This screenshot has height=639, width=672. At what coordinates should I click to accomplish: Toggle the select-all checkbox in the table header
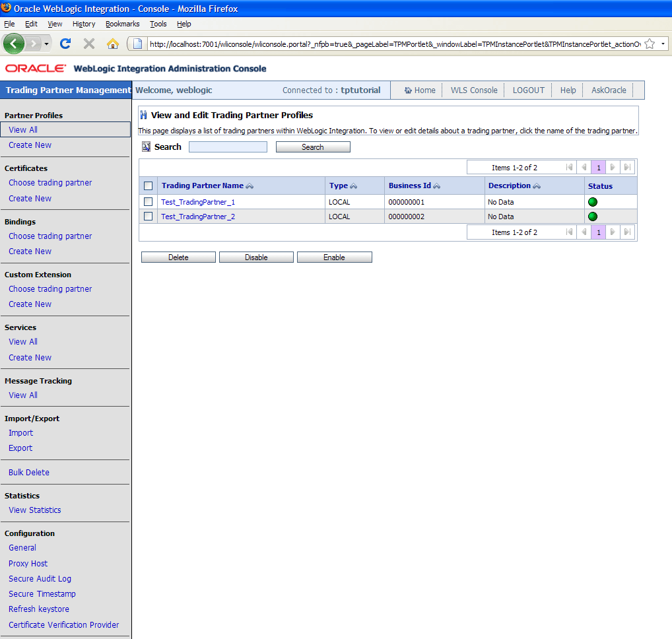pyautogui.click(x=149, y=185)
